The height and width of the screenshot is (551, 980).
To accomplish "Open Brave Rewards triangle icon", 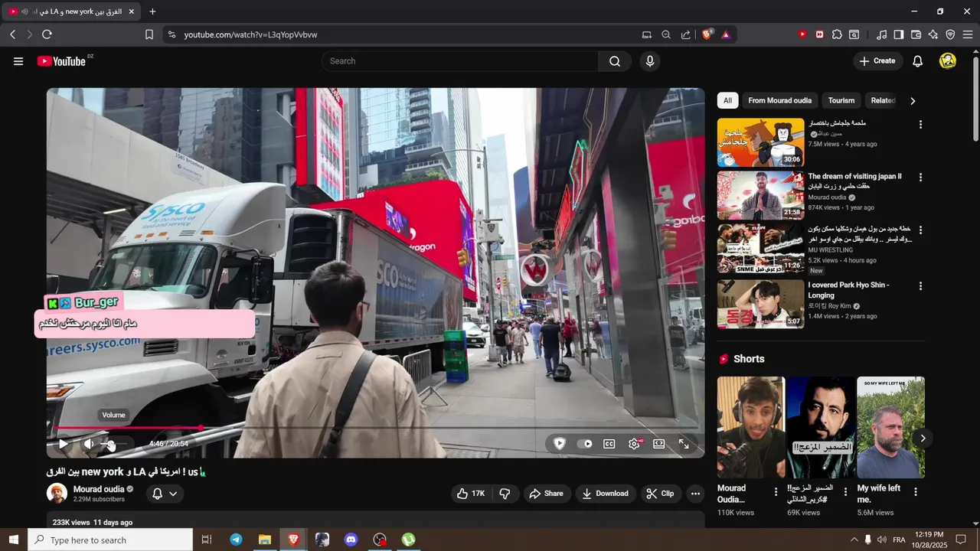I will (725, 34).
